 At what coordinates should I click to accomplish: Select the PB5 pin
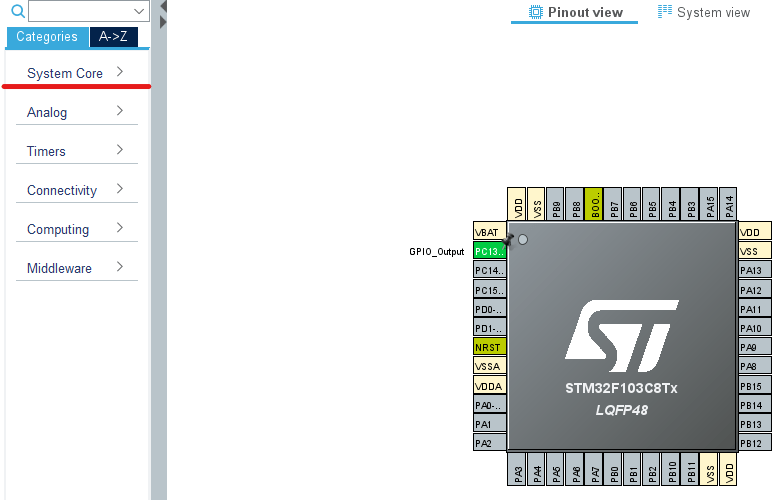[651, 204]
